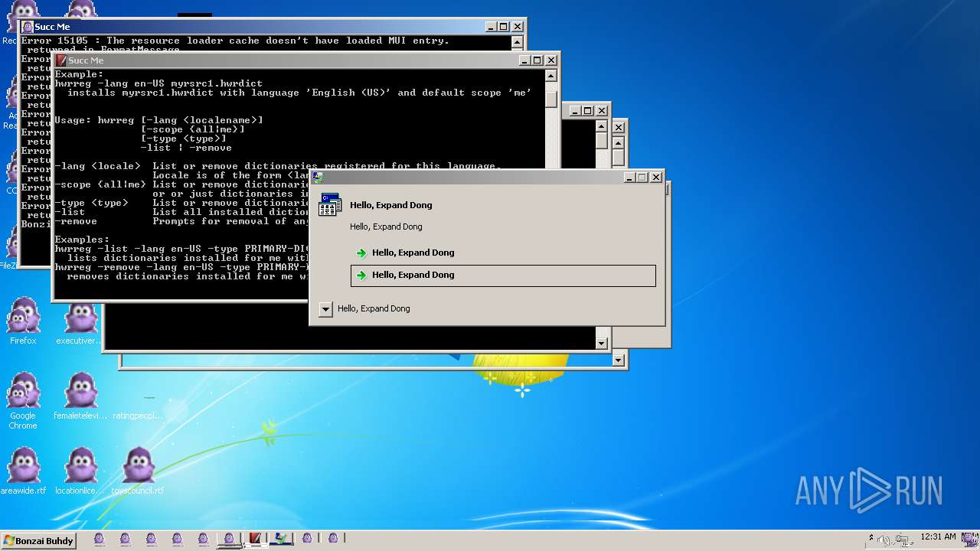Select the areawide.rtf desktop file
This screenshot has width=980, height=551.
[x=23, y=471]
